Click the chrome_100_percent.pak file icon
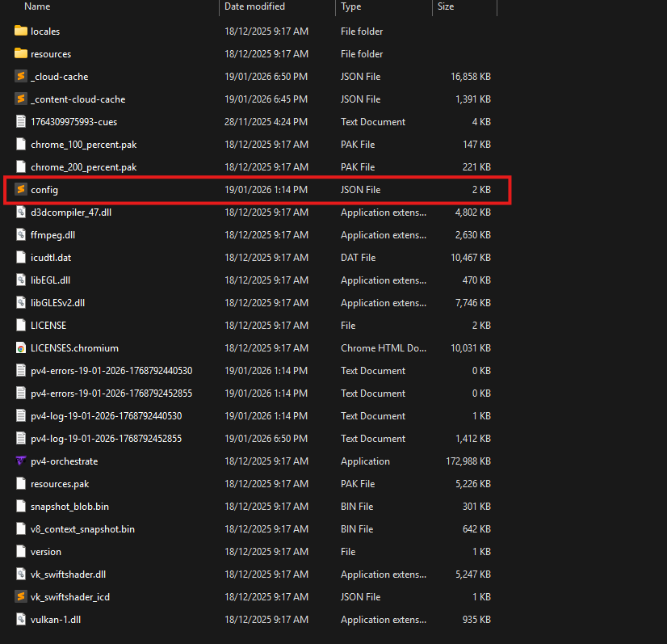The image size is (667, 644). click(21, 144)
